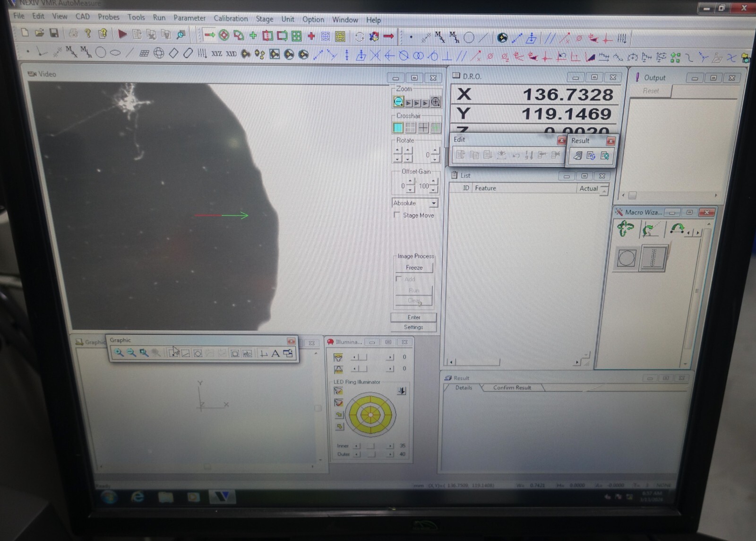This screenshot has width=756, height=541.
Task: Click the 'etc' display options icon on Graphic toolbar
Action: pos(247,354)
